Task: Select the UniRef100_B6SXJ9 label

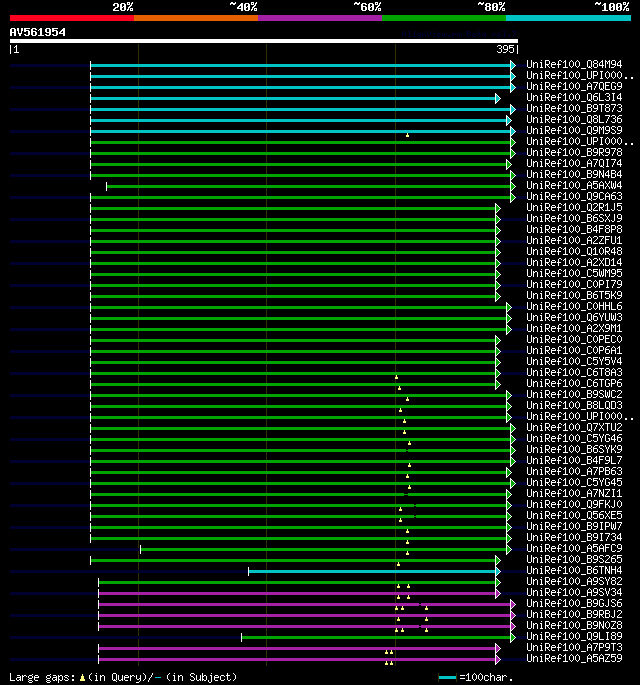Action: pyautogui.click(x=574, y=218)
